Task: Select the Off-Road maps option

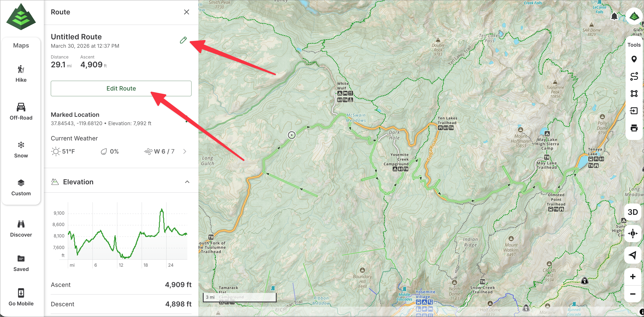Action: (21, 111)
